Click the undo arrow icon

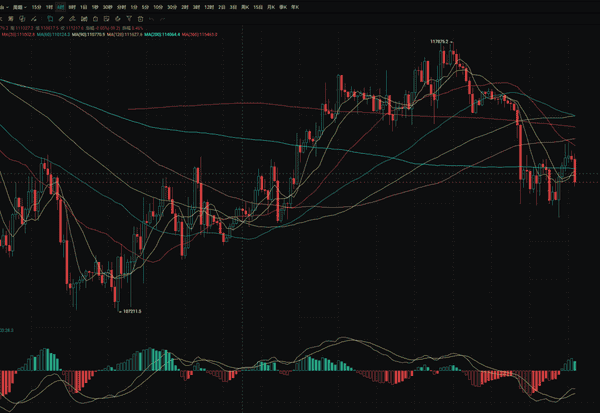coord(152,18)
